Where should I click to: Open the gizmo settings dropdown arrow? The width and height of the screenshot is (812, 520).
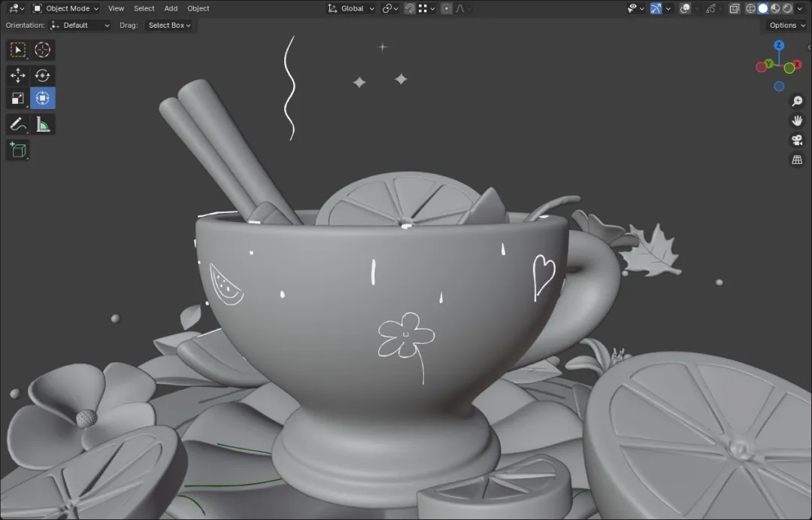tap(668, 8)
